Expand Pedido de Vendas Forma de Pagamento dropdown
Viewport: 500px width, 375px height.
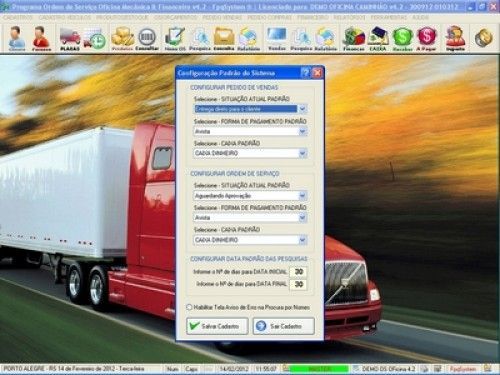(302, 131)
